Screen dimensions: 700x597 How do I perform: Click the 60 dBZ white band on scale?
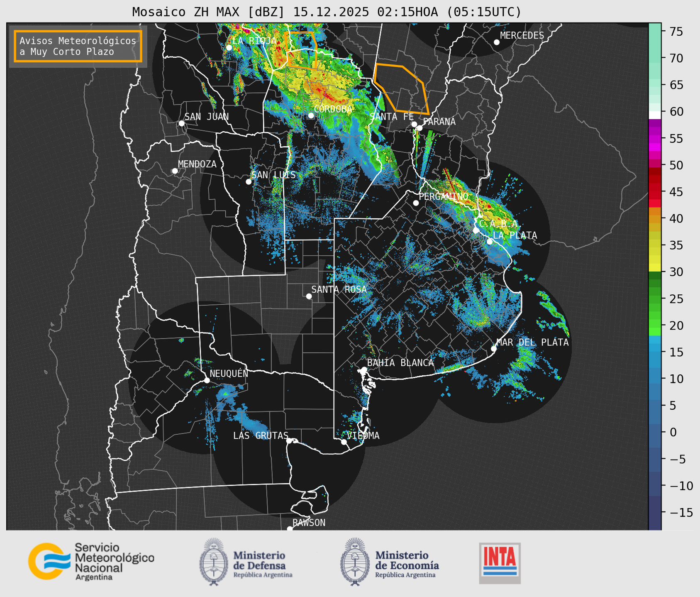pos(654,115)
